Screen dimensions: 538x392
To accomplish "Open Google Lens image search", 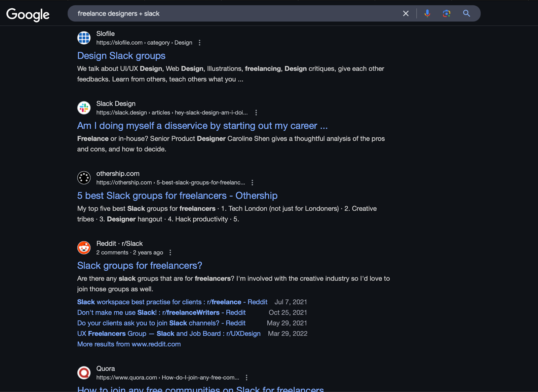I will point(447,13).
